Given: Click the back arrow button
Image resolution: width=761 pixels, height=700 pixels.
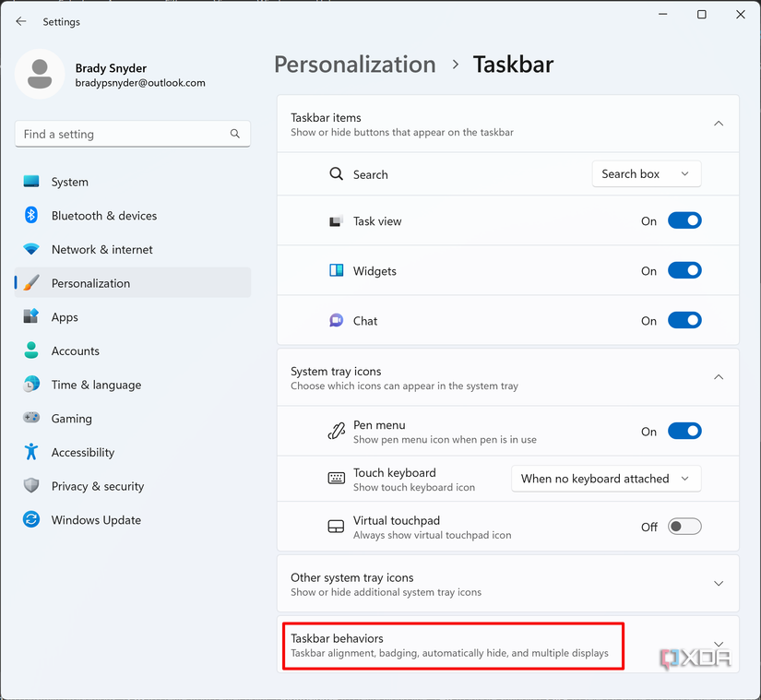Looking at the screenshot, I should point(20,21).
